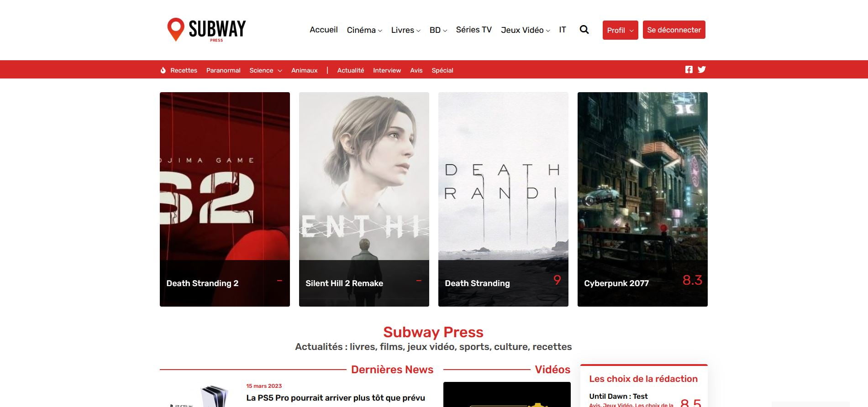Viewport: 868px width, 407px height.
Task: Select Paranormal in the red bar
Action: point(223,70)
